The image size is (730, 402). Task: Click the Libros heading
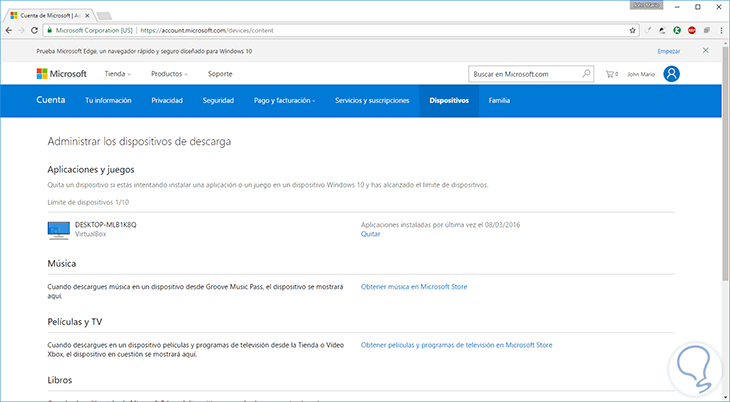60,380
